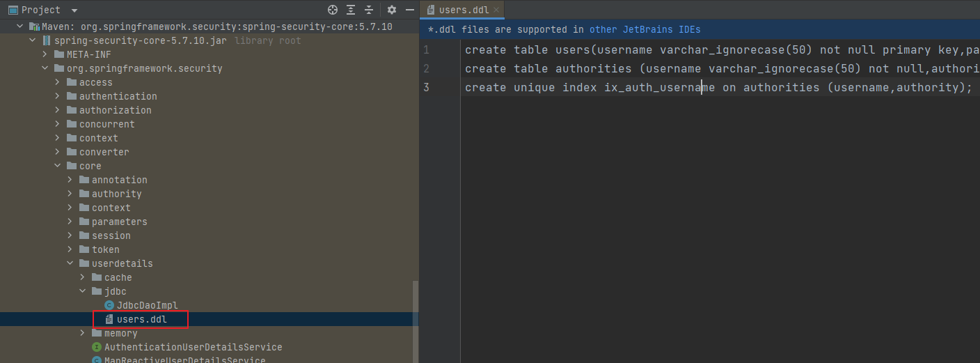Click the spring-security-core jar library icon

click(x=47, y=40)
